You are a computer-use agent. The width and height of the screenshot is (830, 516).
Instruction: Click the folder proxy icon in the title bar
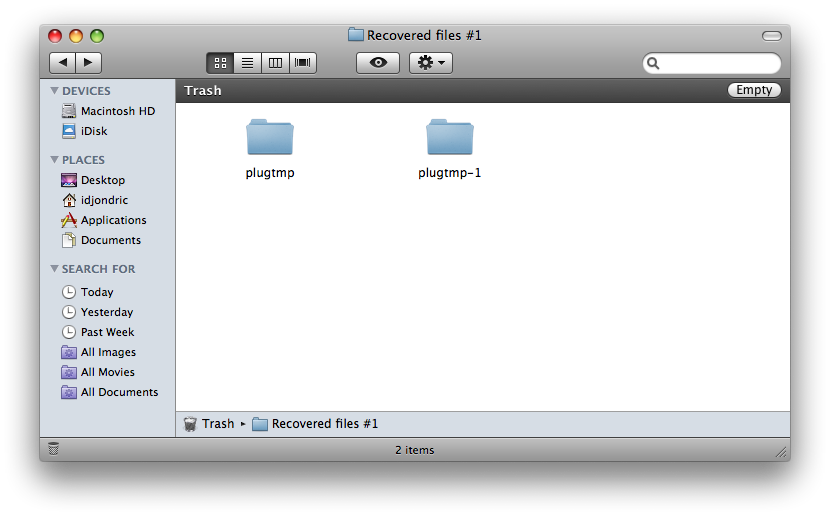pyautogui.click(x=356, y=35)
